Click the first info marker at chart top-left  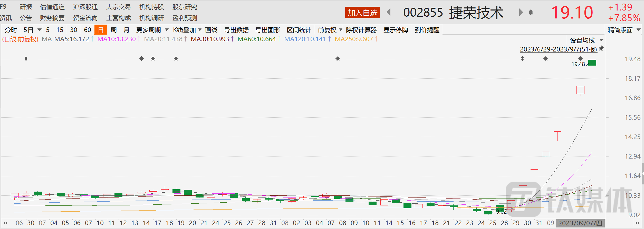click(x=26, y=59)
